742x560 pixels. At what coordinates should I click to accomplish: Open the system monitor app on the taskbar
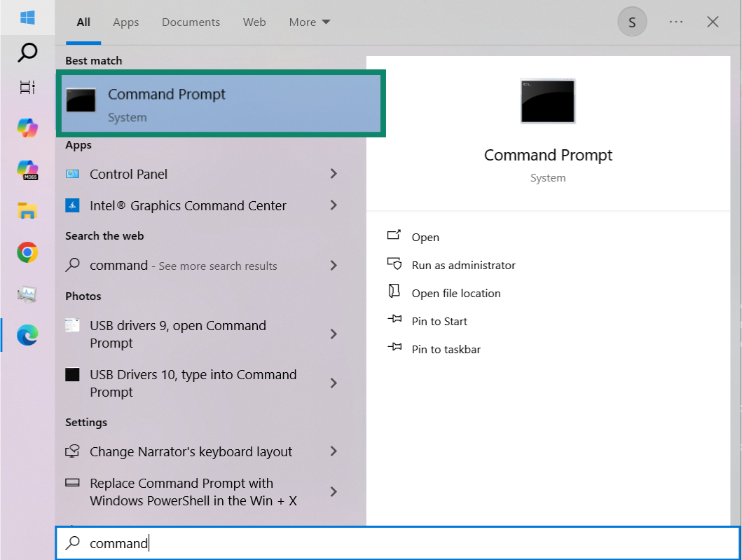point(27,294)
